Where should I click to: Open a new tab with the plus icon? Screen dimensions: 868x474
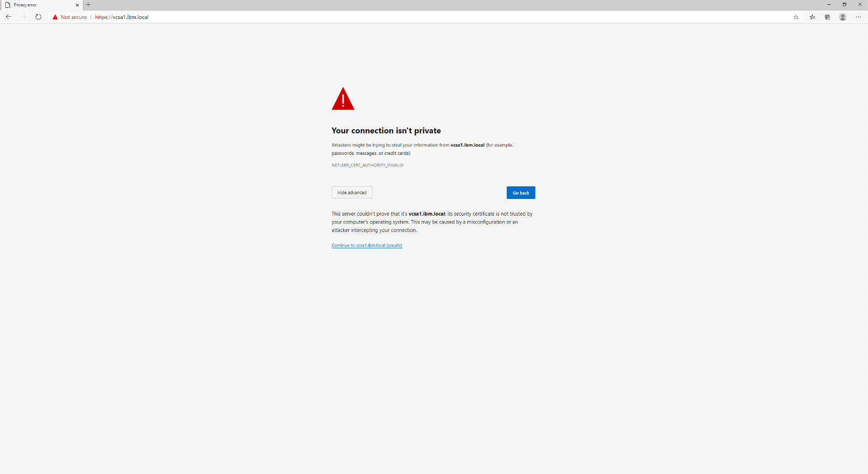[88, 5]
